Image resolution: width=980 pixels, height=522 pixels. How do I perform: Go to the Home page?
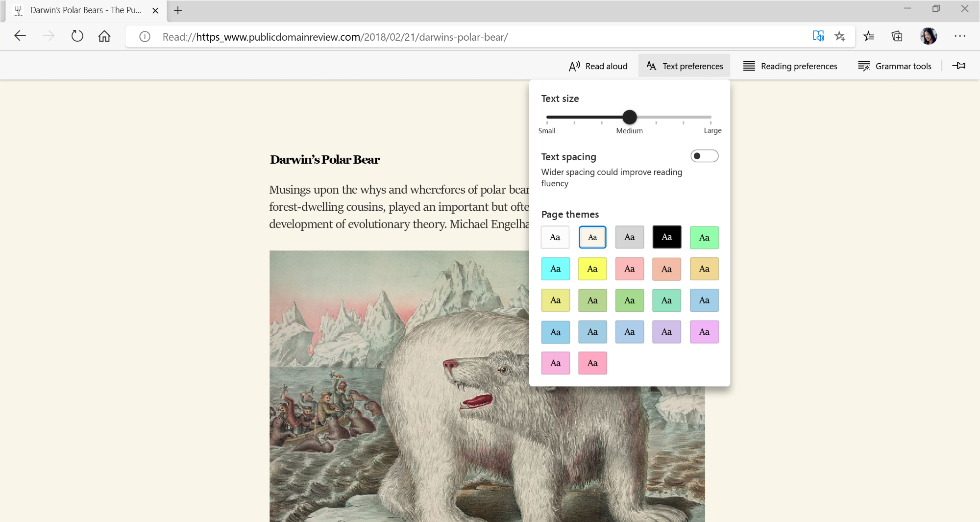click(104, 36)
